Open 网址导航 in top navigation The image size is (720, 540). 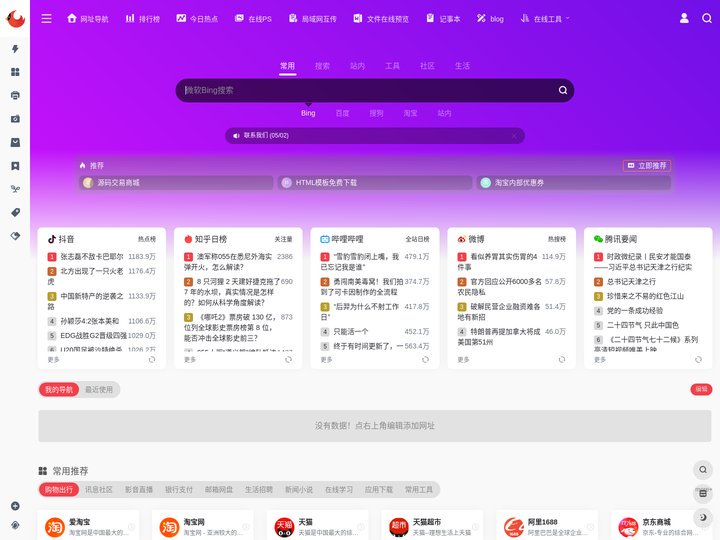pos(88,19)
